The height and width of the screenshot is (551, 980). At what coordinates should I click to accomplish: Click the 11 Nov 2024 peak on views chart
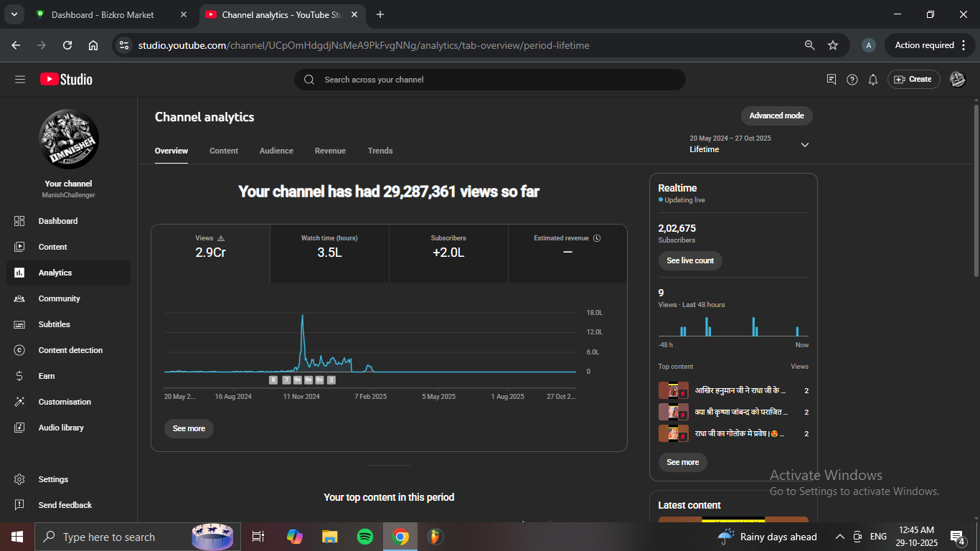point(302,316)
